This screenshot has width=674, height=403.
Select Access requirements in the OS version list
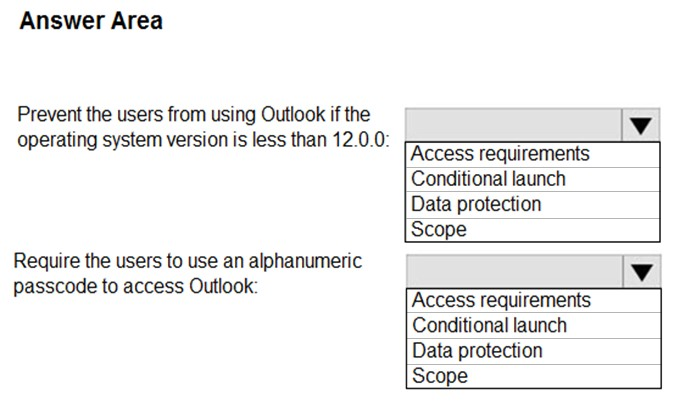[533, 154]
